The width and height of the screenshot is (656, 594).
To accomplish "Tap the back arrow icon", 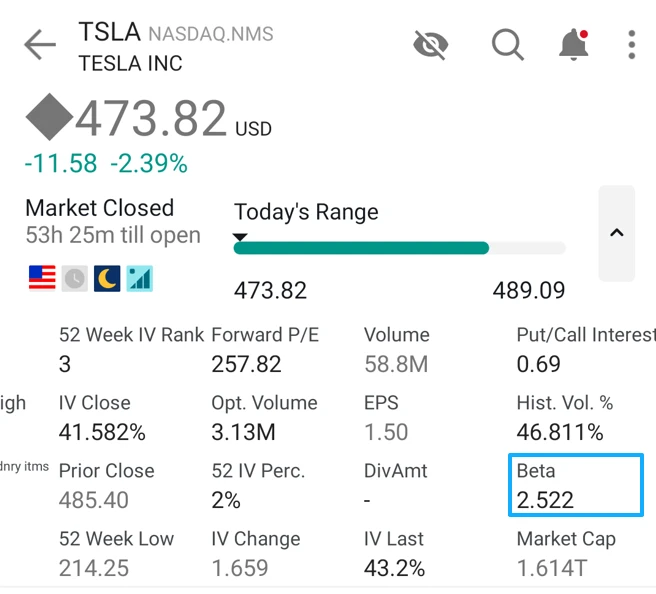I will [x=40, y=45].
